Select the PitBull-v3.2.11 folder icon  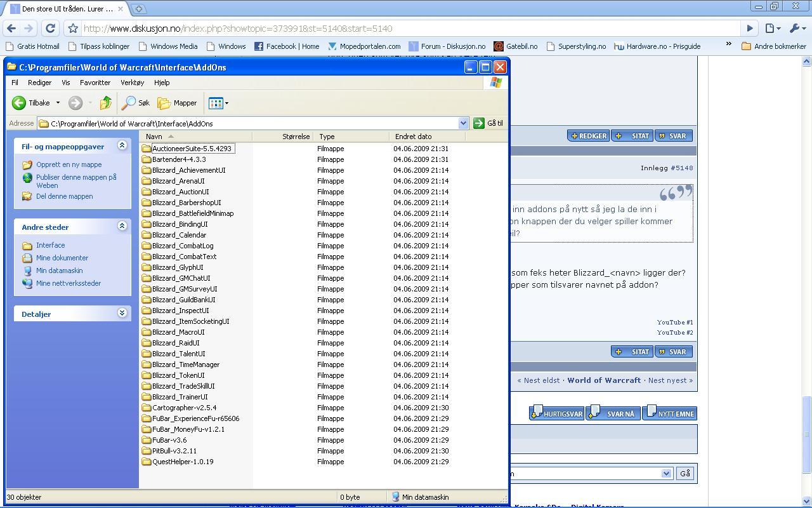click(x=147, y=451)
